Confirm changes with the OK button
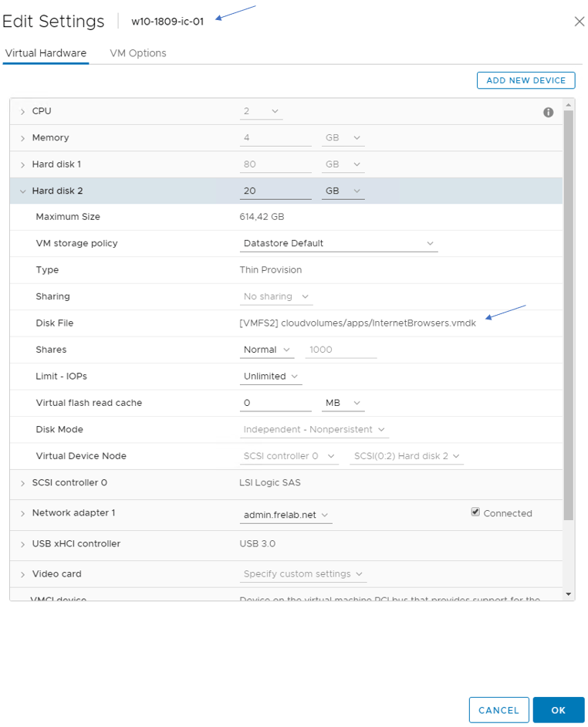Viewport: 588px width, 727px height. [x=559, y=710]
